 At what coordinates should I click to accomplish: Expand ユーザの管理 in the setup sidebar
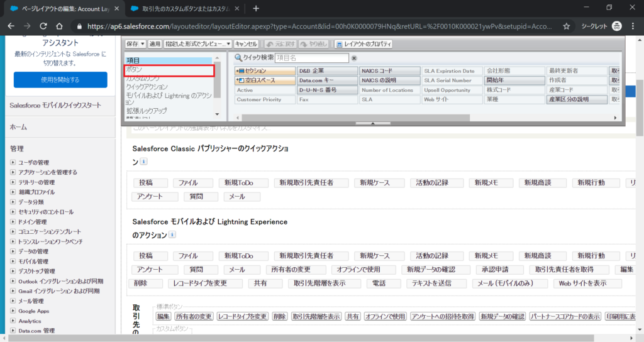pos(13,163)
